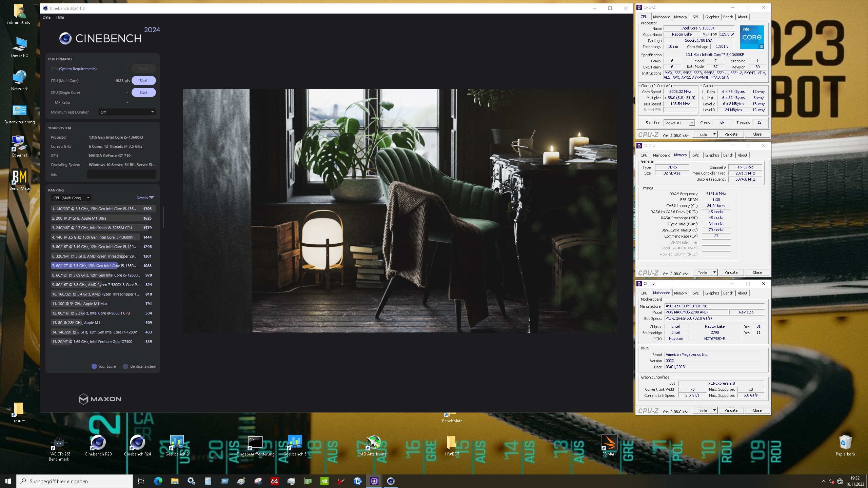Click the muted speaker tray icon
The image size is (868, 488).
point(831,481)
